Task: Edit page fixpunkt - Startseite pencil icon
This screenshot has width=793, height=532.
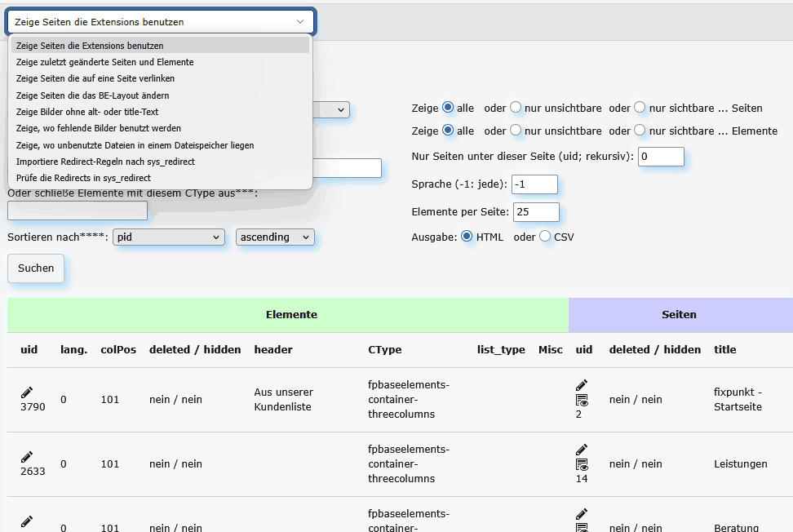Action: pyautogui.click(x=582, y=385)
